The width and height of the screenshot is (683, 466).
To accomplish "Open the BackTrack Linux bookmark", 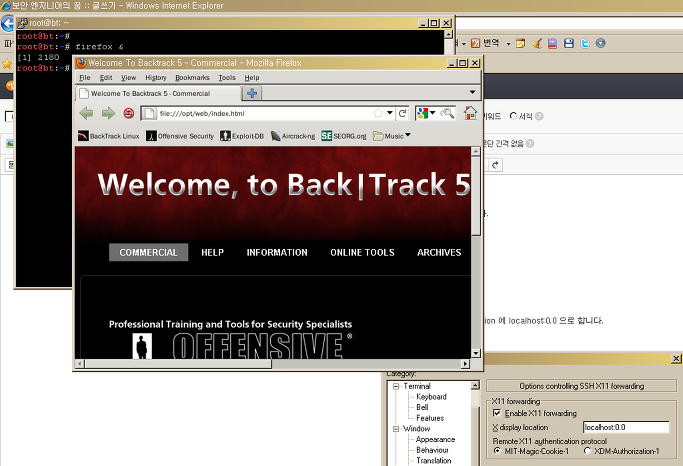I will point(108,136).
